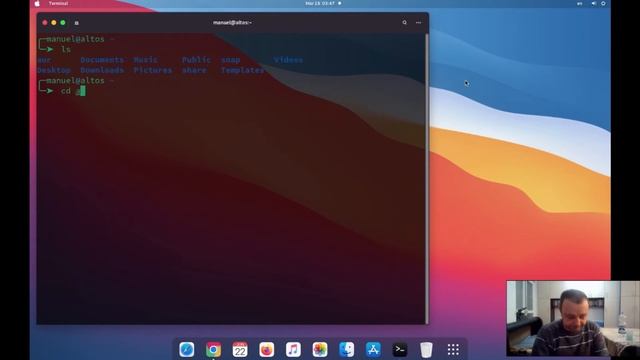Open the clock and date in top bar
Screen dimensions: 640x360
320,3
